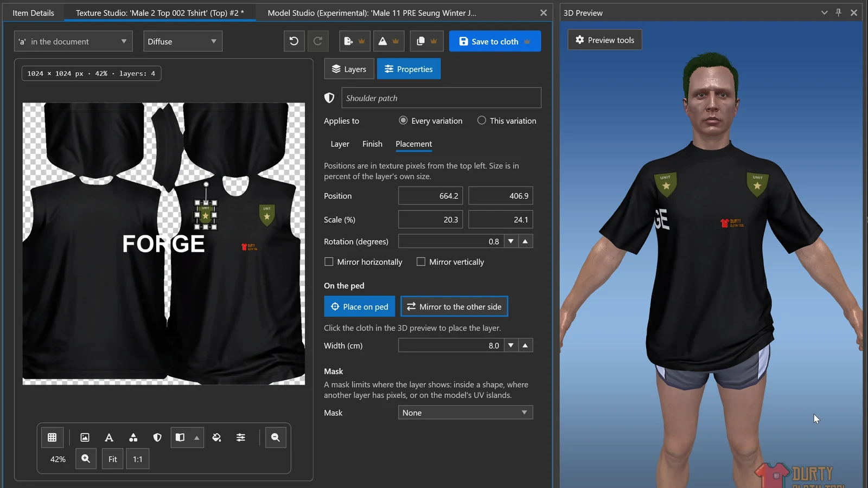
Task: Open Preview tools in 3D Preview
Action: (605, 40)
